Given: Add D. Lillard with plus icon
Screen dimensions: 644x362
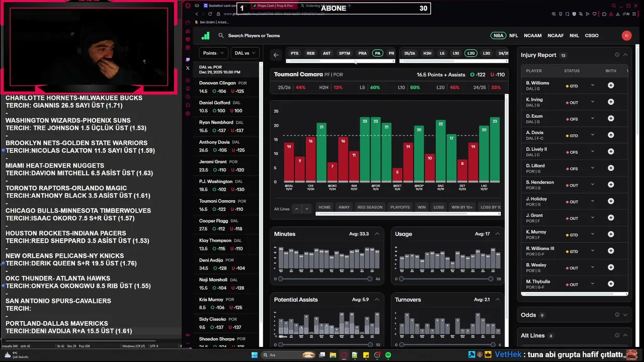Looking at the screenshot, I should (611, 168).
